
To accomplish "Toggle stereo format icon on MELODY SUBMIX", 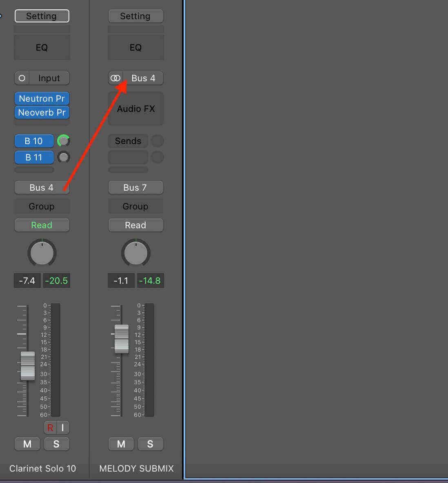I will [115, 78].
